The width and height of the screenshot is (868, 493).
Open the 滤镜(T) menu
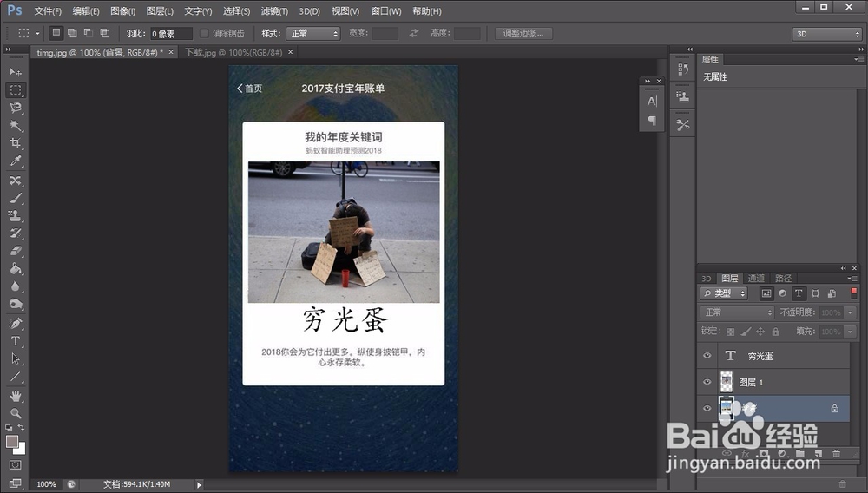[x=274, y=11]
